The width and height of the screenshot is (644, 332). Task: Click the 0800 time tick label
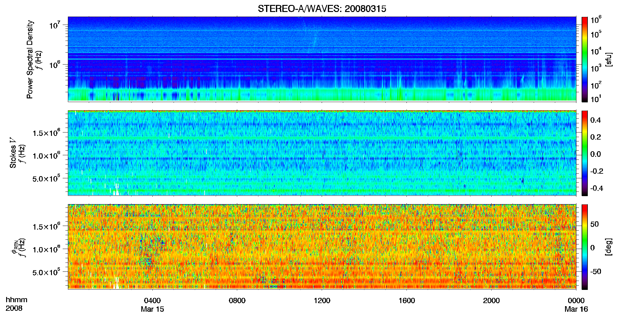point(237,300)
